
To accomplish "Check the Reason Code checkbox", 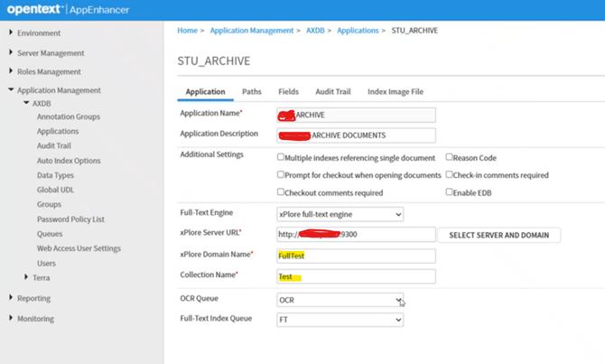I will [450, 157].
